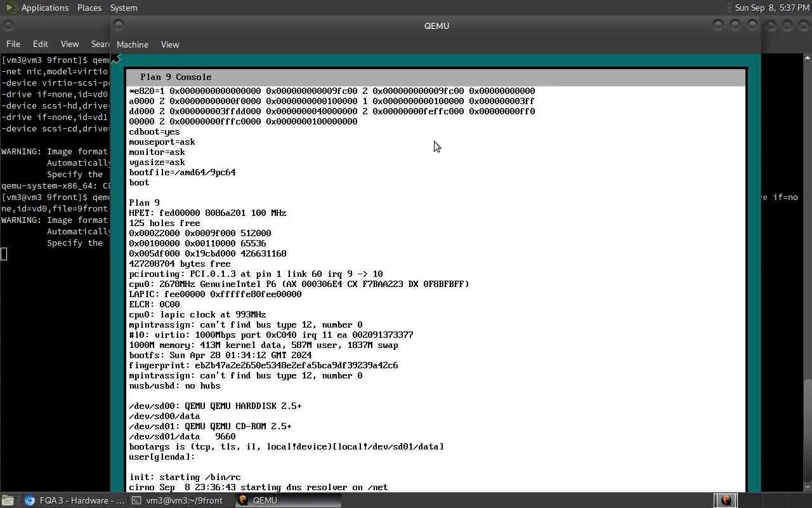812x508 pixels.
Task: Click the '427208704 bytes free' line
Action: click(180, 264)
